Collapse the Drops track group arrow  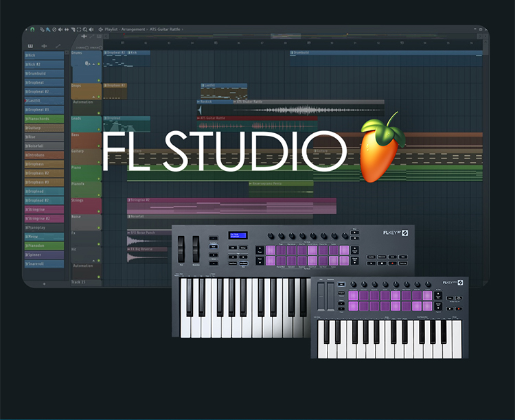coord(93,97)
